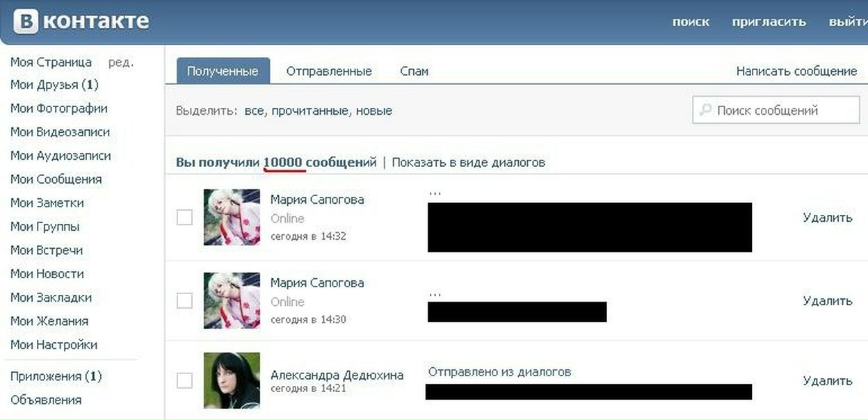Click the search magnifier icon
Viewport: 868px width, 420px height.
click(705, 110)
